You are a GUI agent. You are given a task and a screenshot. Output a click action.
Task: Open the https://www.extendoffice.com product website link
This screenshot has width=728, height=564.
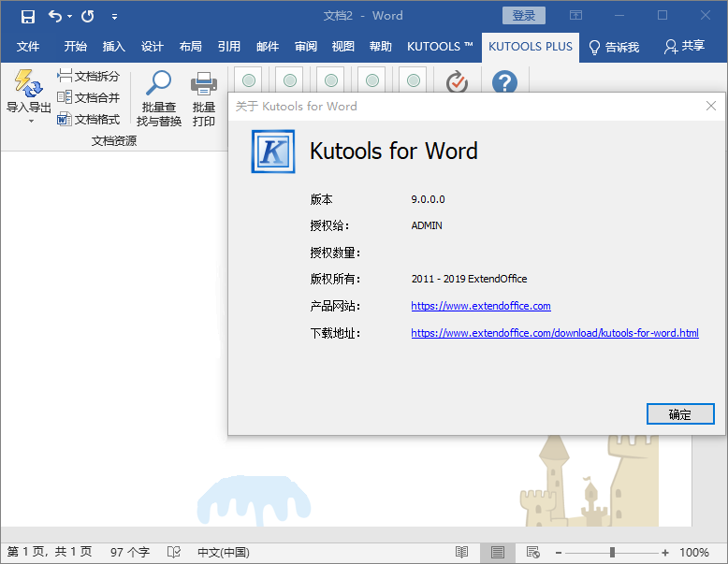point(481,306)
